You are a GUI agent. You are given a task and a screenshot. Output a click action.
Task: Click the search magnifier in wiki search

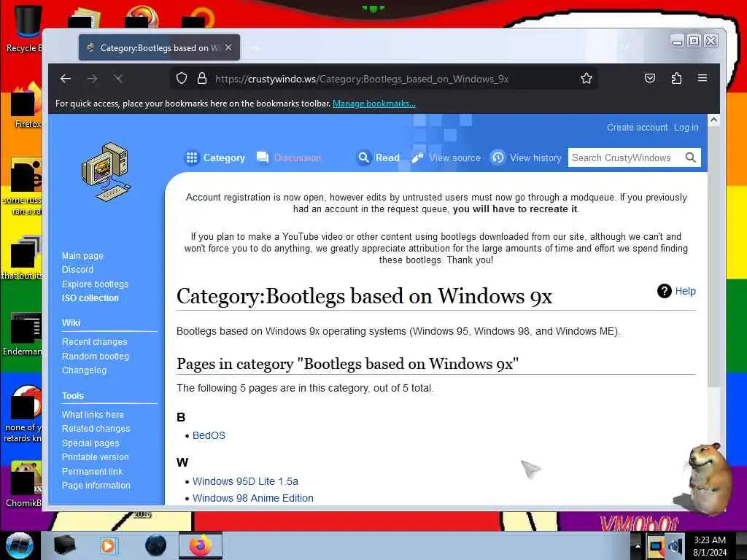[690, 157]
